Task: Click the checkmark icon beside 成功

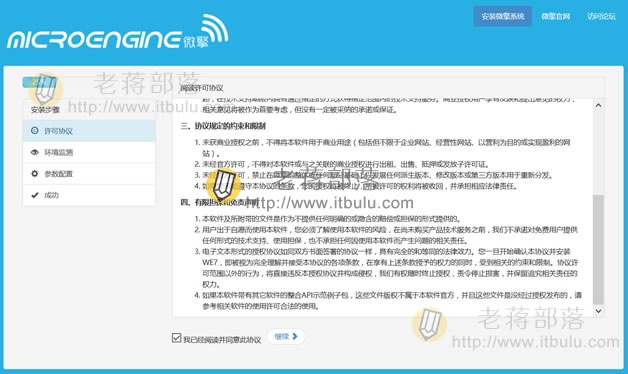Action: (x=35, y=195)
